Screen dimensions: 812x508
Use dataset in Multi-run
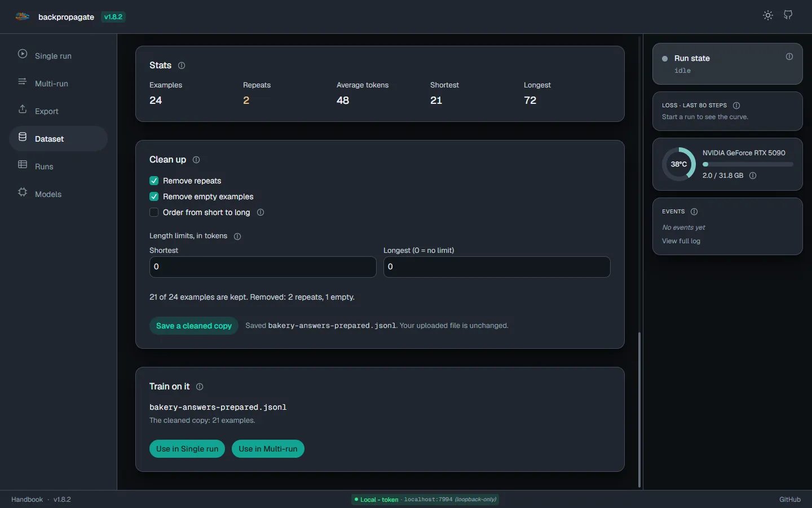coord(268,449)
